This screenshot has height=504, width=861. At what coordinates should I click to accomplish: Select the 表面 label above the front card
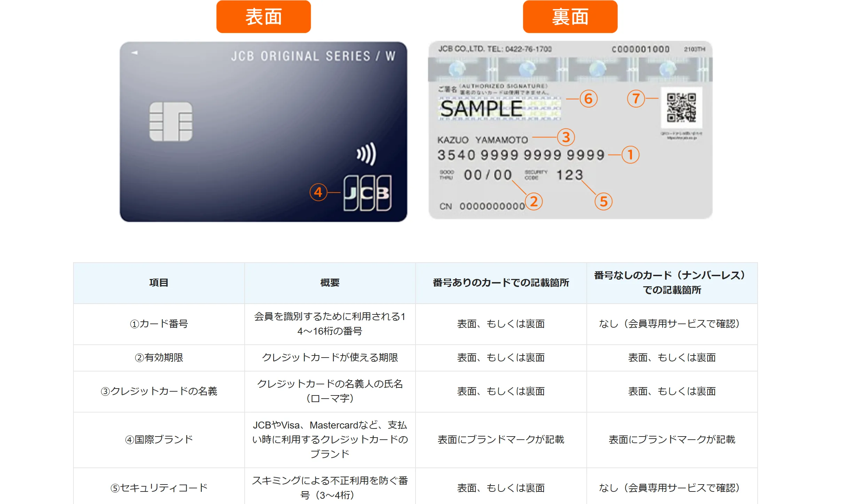[263, 16]
